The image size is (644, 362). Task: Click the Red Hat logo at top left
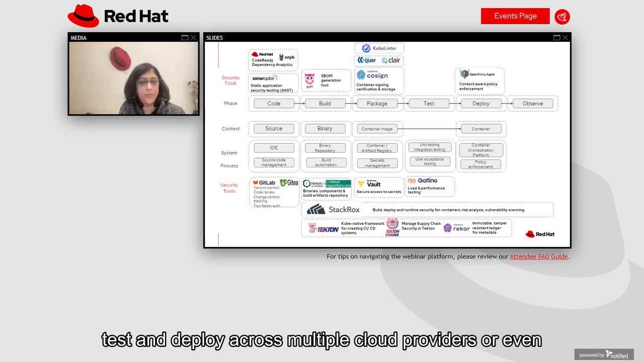(x=118, y=16)
